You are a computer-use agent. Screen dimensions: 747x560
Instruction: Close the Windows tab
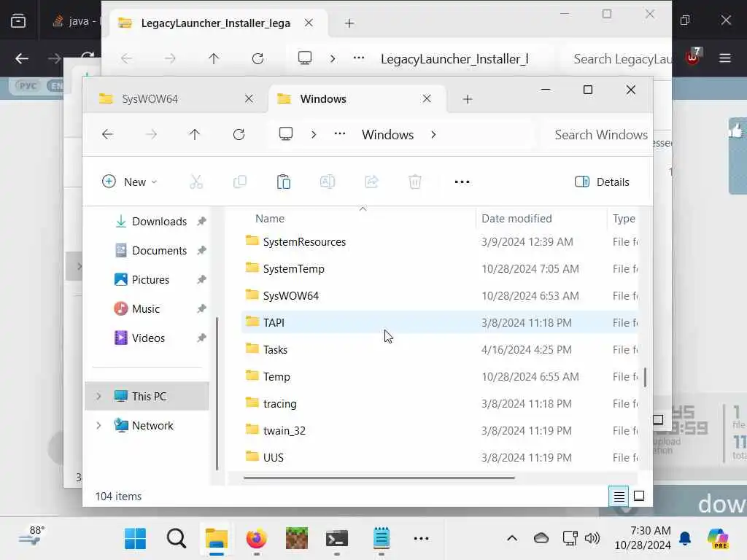[x=427, y=98]
